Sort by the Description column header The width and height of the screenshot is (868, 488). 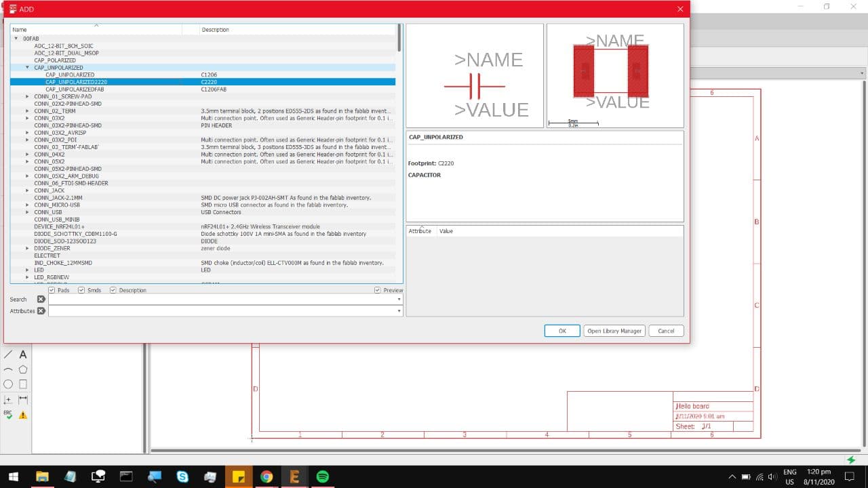pos(297,30)
